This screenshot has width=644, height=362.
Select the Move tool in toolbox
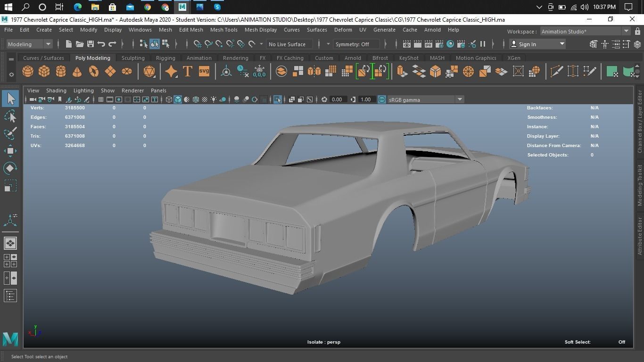pyautogui.click(x=10, y=151)
